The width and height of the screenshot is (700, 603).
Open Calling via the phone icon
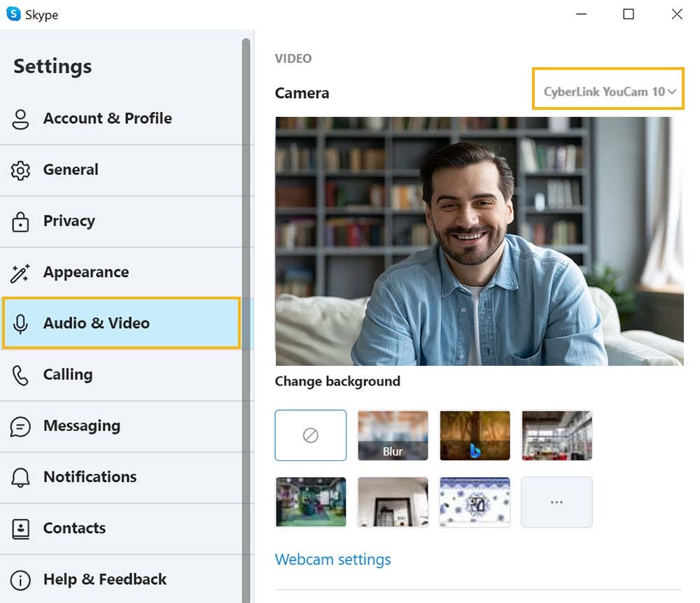coord(20,374)
